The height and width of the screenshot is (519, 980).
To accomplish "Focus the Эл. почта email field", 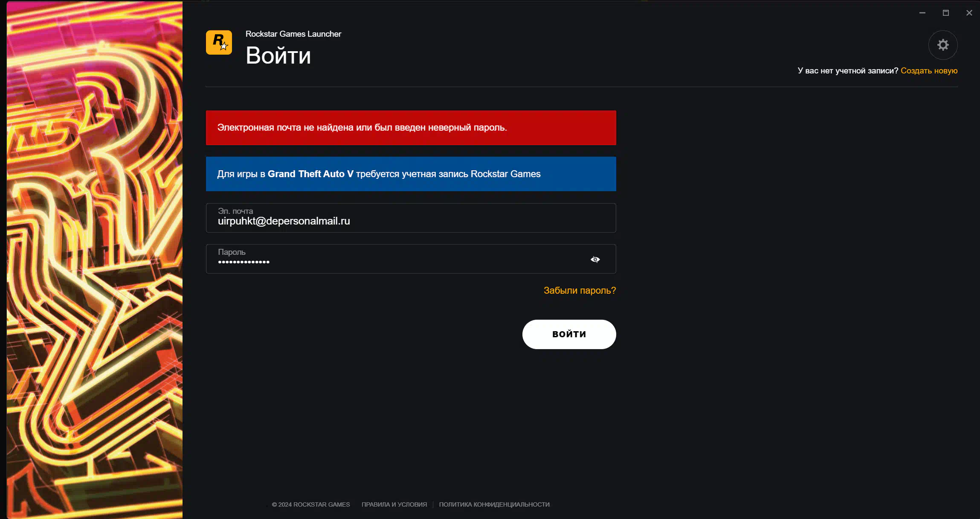I will (410, 221).
